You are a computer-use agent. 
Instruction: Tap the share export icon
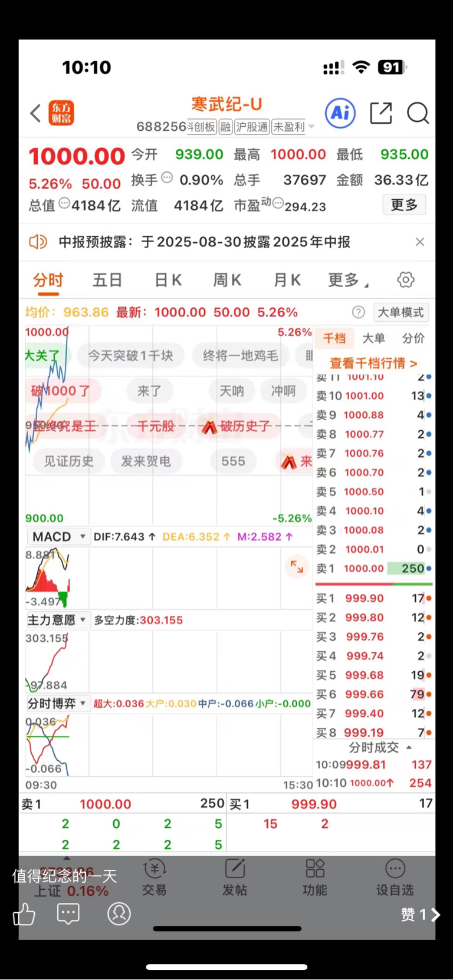pos(381,113)
